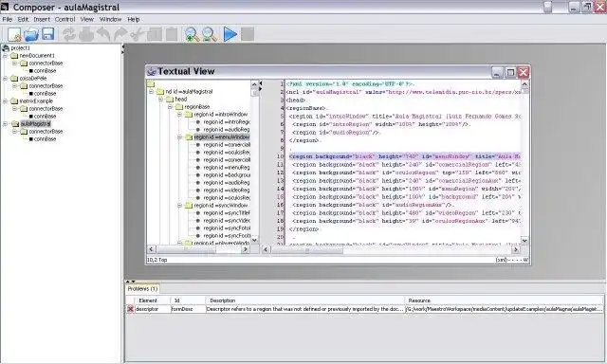The height and width of the screenshot is (364, 607).
Task: Select the descriptor error row description text
Action: tap(304, 309)
